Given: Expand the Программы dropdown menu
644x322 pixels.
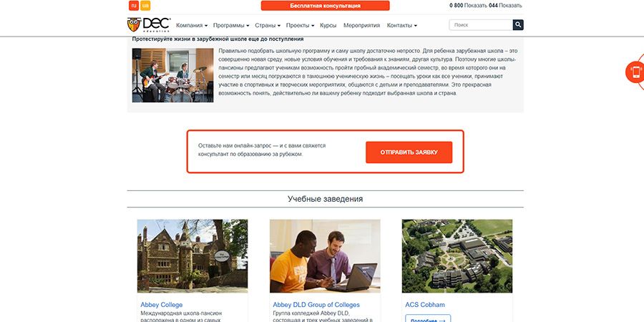Looking at the screenshot, I should [231, 26].
